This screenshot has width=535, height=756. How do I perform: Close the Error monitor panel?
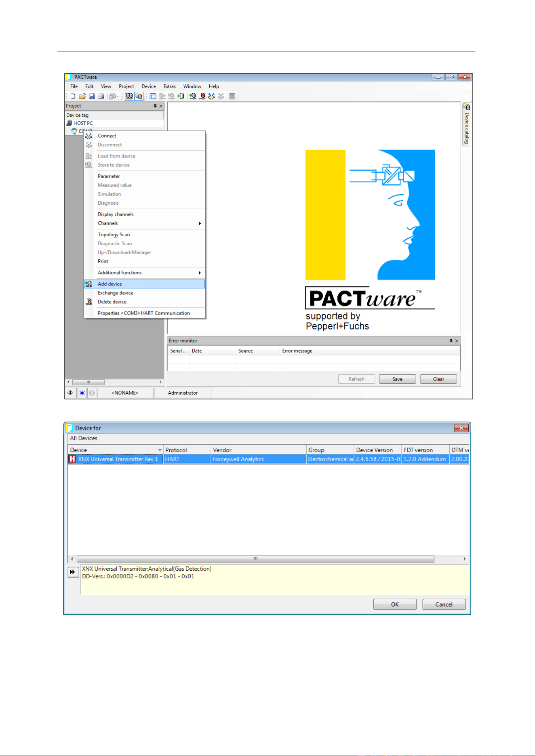click(x=457, y=341)
